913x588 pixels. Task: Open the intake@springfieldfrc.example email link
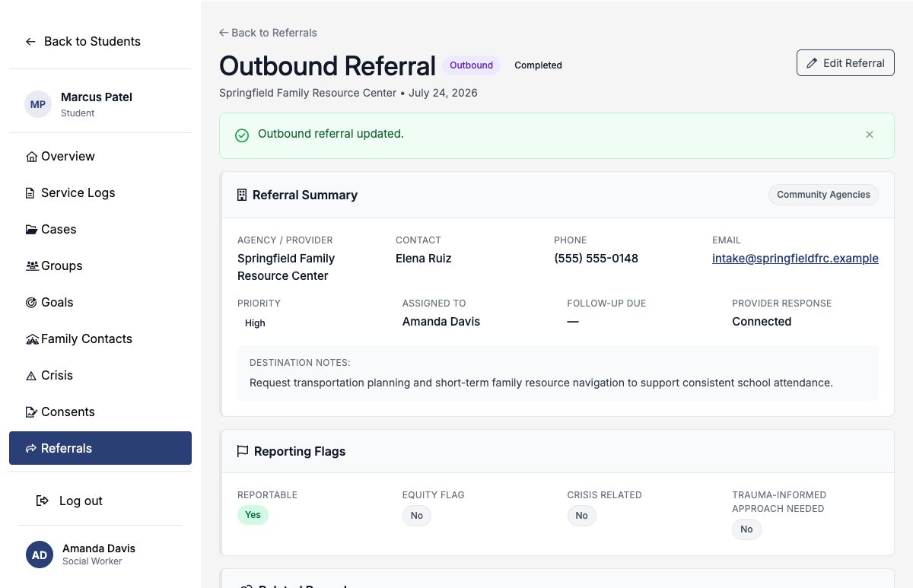pos(795,259)
